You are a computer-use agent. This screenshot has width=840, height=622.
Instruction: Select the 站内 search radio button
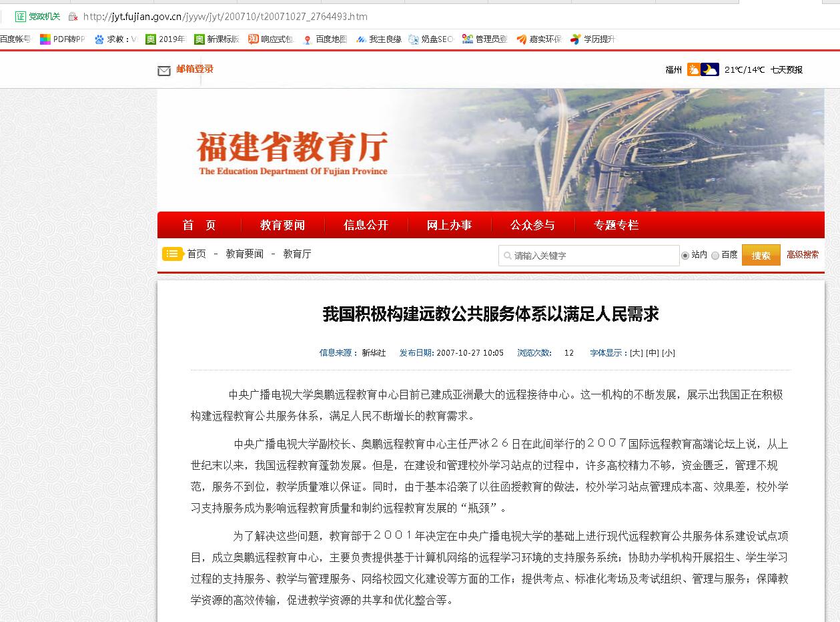[685, 256]
